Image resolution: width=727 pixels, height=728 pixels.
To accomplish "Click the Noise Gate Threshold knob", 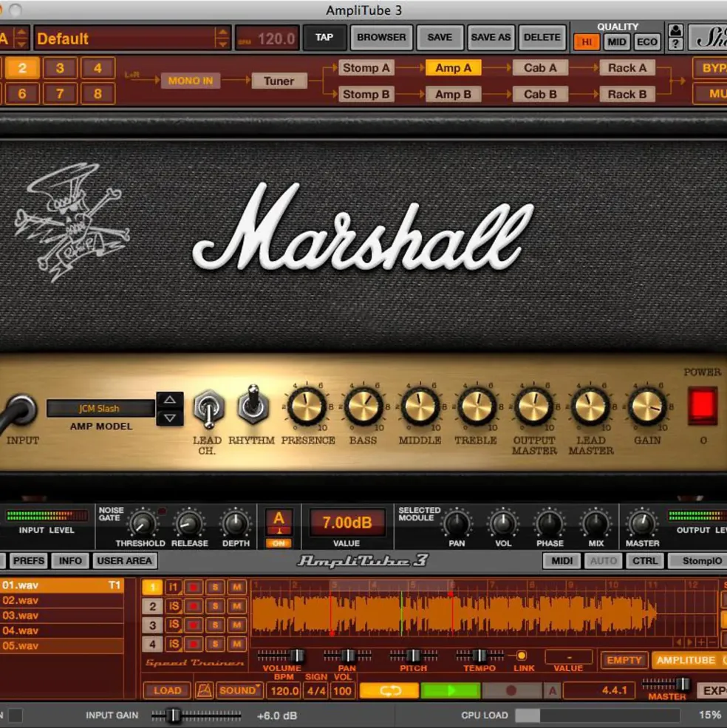I will 143,524.
